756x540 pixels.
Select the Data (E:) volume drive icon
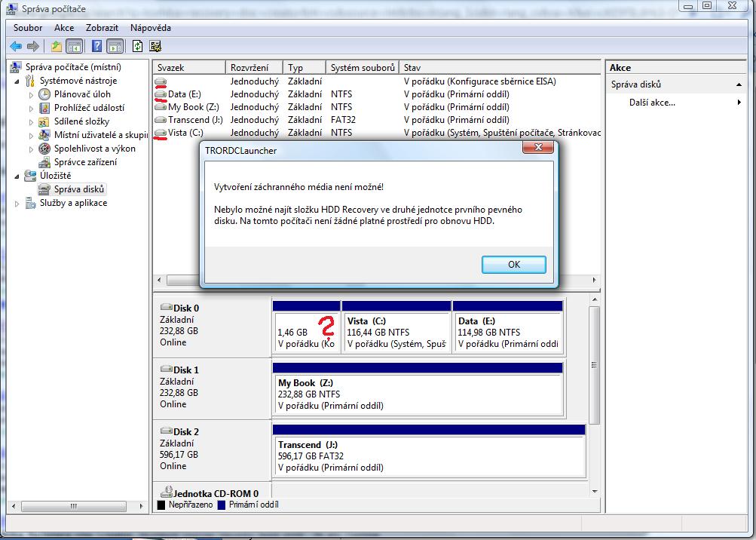pyautogui.click(x=161, y=94)
